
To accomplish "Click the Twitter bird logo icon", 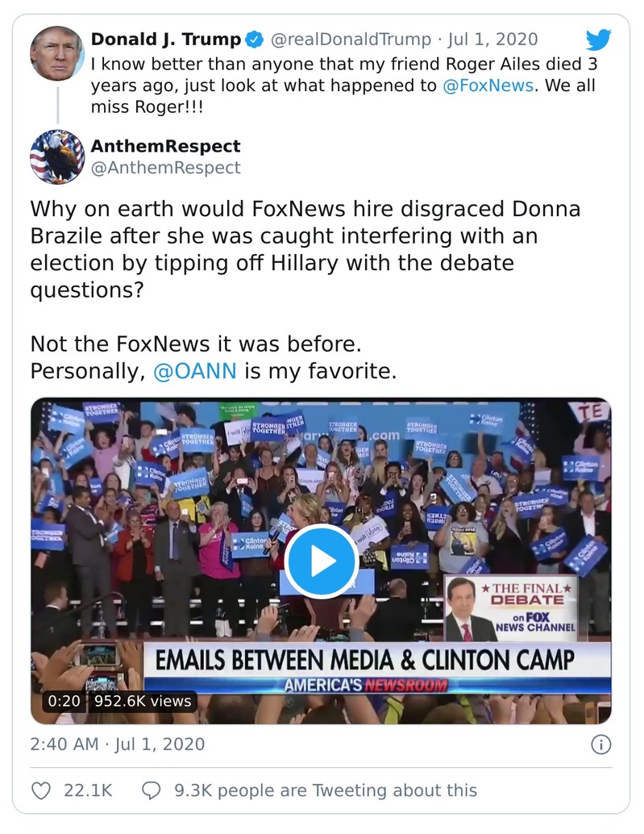I will click(x=600, y=38).
